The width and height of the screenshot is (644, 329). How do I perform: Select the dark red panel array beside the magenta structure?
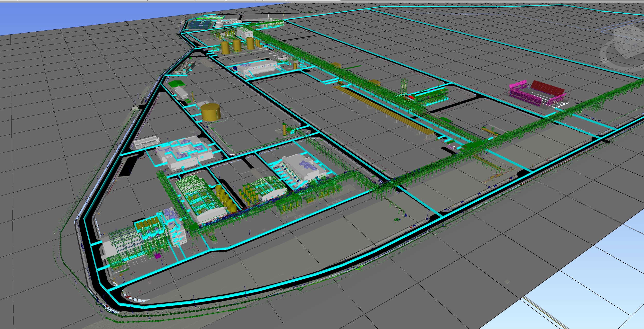[547, 88]
